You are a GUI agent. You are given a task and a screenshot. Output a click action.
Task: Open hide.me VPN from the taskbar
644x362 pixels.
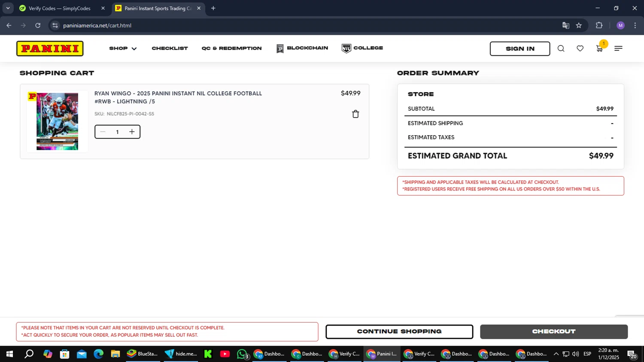coord(181,354)
